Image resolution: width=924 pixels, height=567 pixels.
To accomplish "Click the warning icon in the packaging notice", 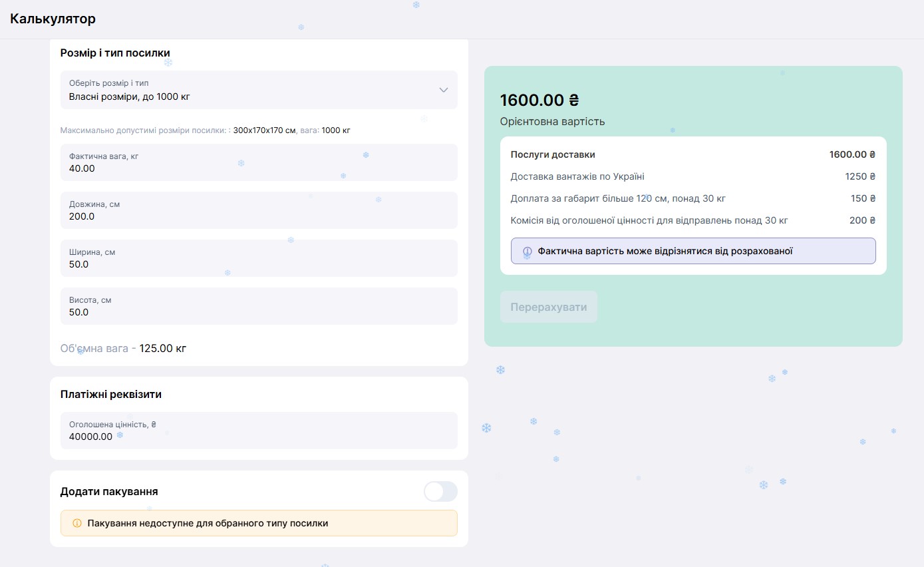I will pyautogui.click(x=77, y=523).
